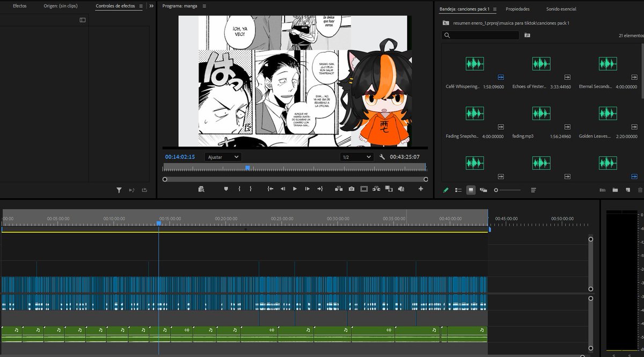Toggle comparison view icon

pyautogui.click(x=389, y=189)
